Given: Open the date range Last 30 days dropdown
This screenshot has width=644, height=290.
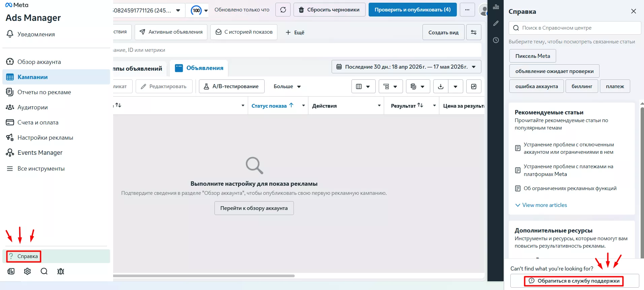Looking at the screenshot, I should (x=406, y=67).
